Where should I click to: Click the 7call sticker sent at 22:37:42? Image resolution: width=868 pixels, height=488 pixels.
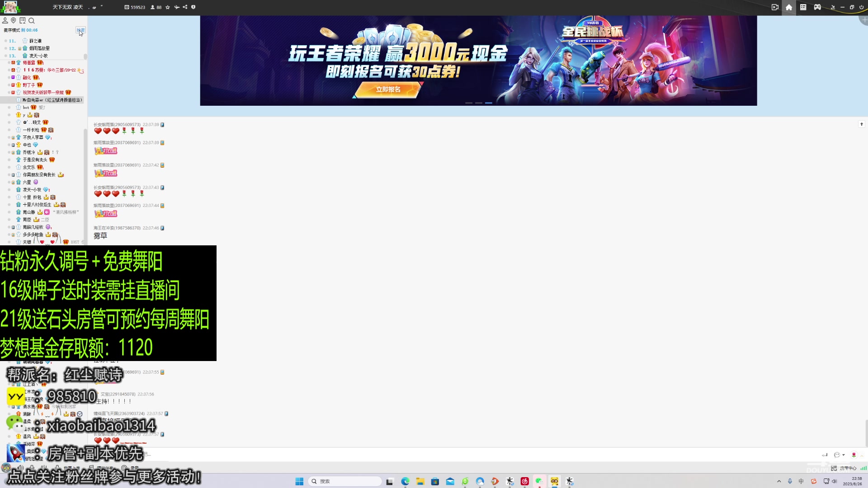click(x=106, y=173)
